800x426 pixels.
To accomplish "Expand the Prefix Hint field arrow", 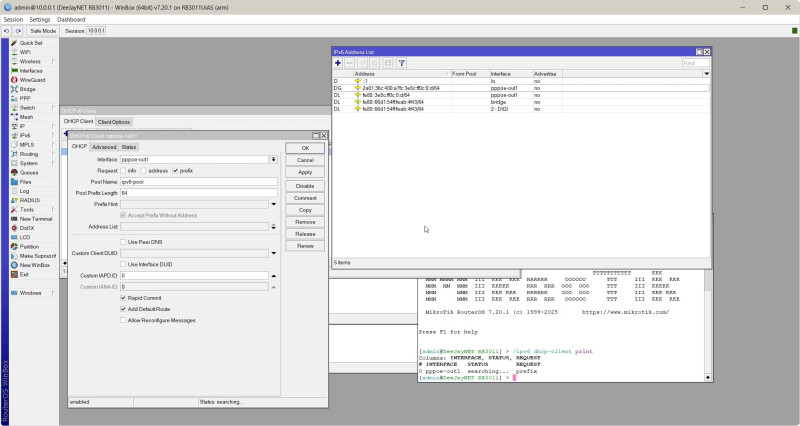I will [273, 204].
